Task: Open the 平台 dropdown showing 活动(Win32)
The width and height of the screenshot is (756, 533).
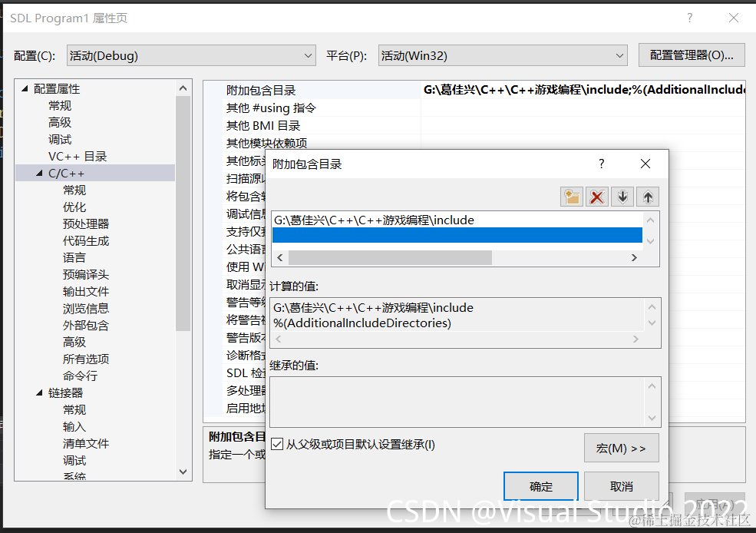Action: click(503, 55)
